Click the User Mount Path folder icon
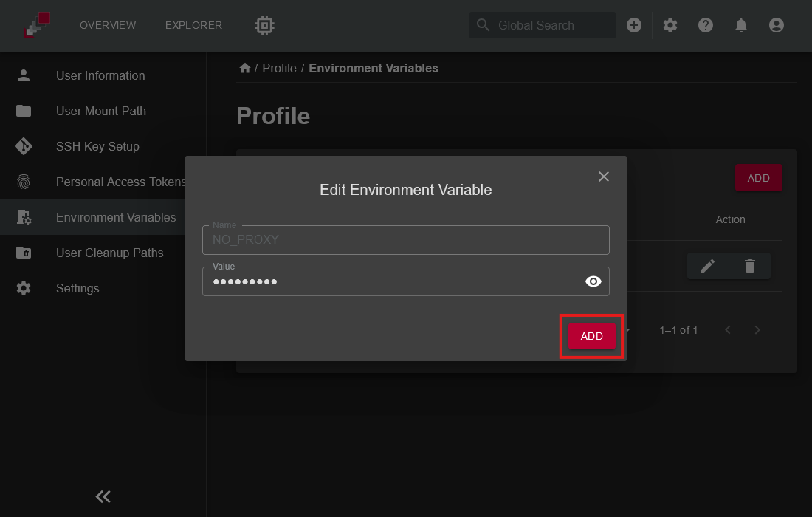The image size is (812, 517). point(24,111)
